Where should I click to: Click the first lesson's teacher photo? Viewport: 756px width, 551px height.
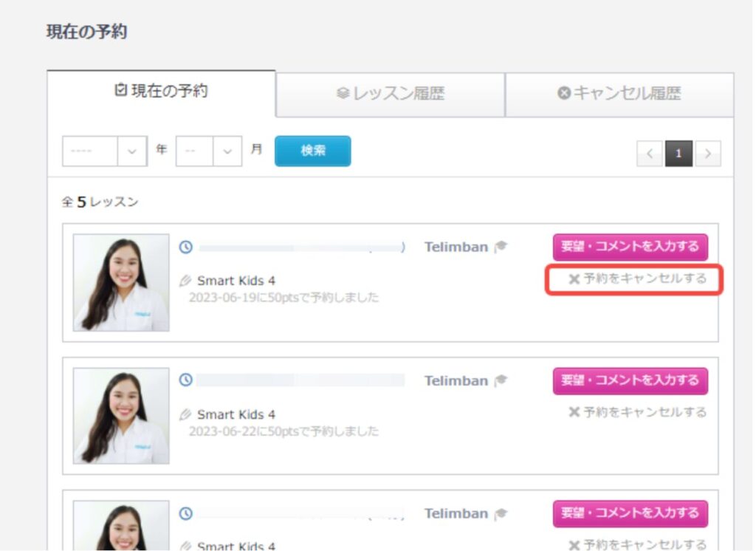[121, 283]
